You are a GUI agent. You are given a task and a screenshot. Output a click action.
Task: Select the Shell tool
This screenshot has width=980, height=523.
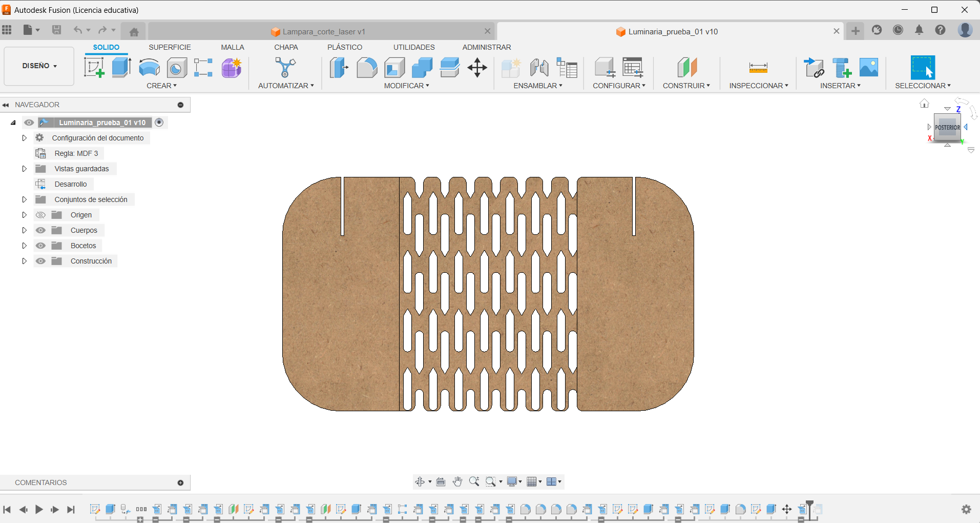[394, 68]
